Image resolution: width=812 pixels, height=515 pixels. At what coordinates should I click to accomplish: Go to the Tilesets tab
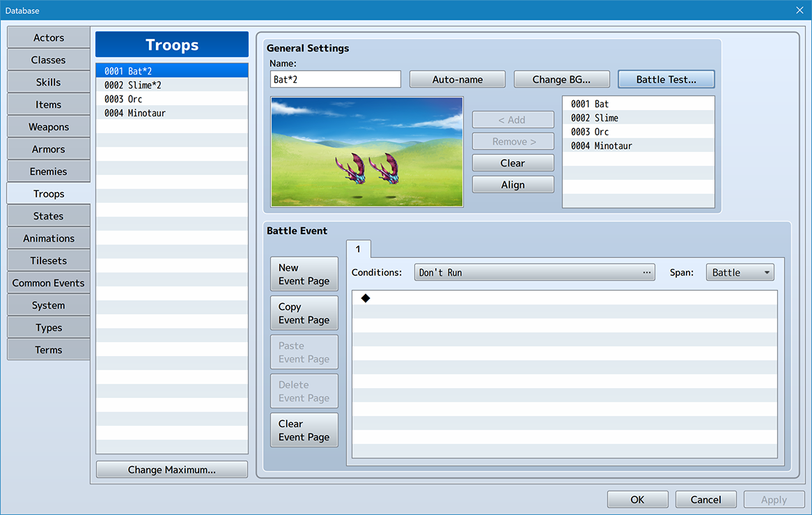(x=49, y=261)
